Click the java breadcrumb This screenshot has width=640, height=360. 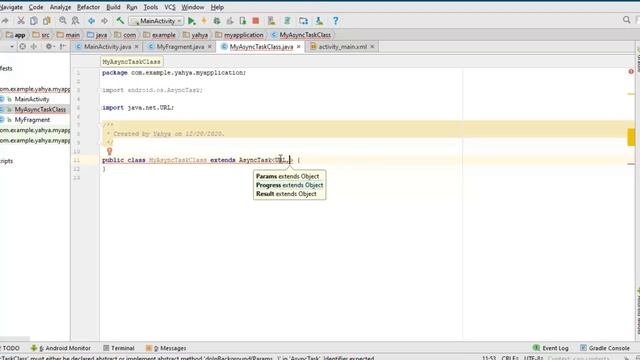point(97,35)
